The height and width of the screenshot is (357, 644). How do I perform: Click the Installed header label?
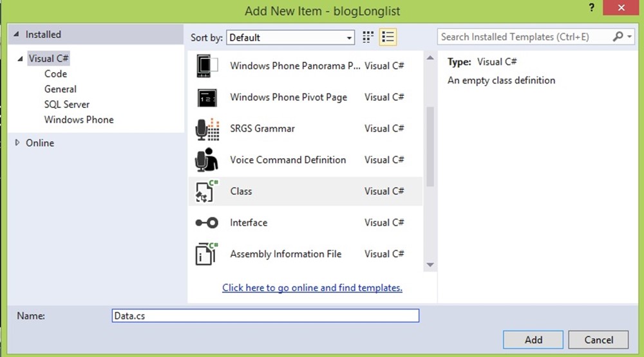pos(43,35)
